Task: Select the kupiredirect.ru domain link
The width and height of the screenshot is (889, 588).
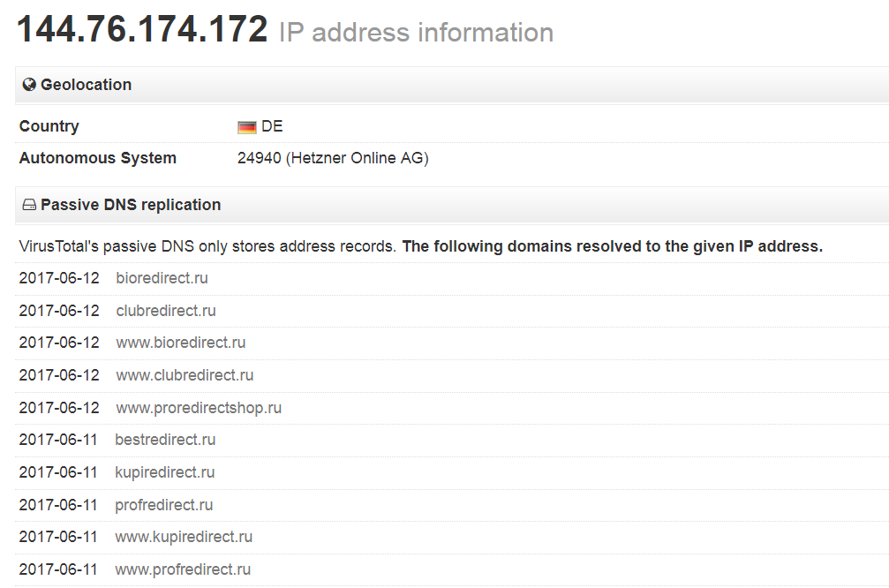Action: 164,472
